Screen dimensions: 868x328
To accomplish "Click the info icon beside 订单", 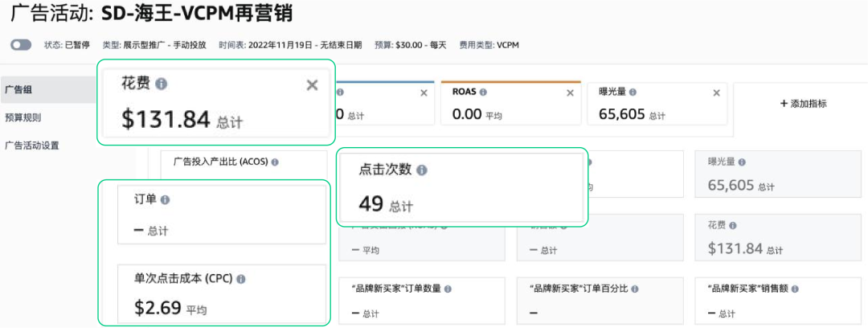I will coord(165,200).
